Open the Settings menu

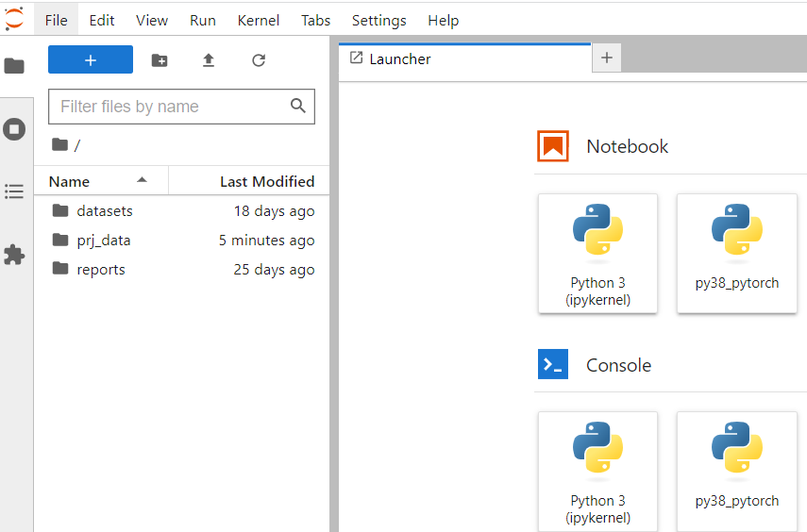coord(378,20)
